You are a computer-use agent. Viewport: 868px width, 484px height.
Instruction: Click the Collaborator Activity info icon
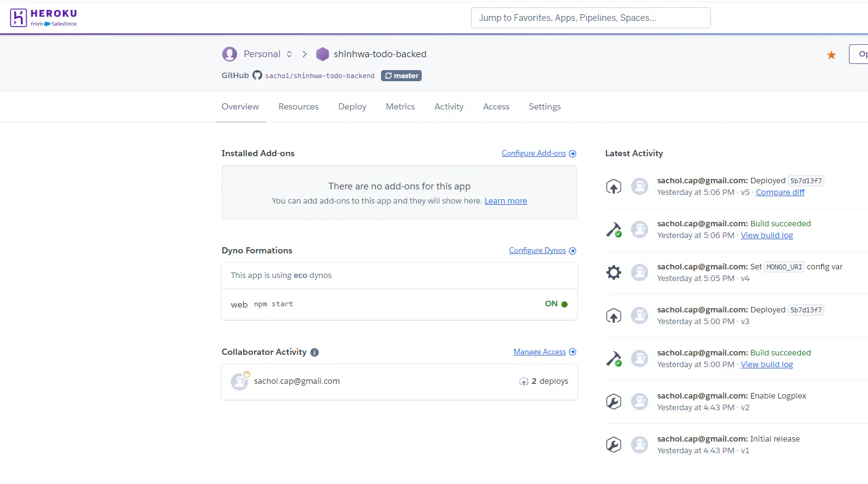[315, 352]
